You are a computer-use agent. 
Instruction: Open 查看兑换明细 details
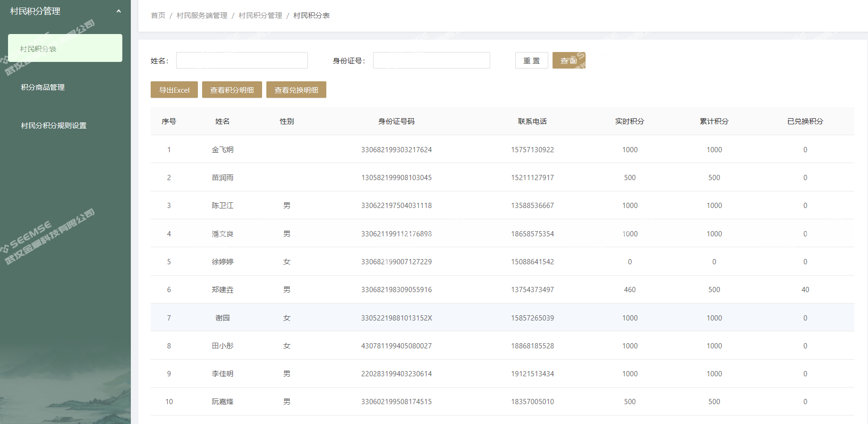click(296, 90)
